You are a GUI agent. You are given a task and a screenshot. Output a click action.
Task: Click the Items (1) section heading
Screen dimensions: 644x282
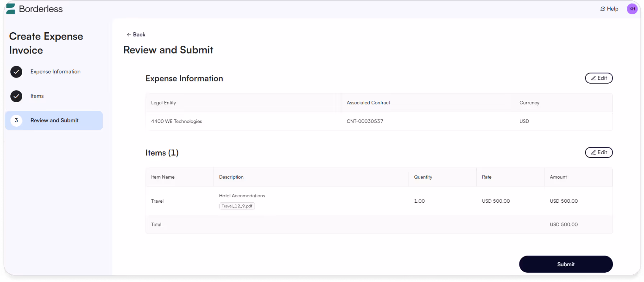(x=162, y=153)
